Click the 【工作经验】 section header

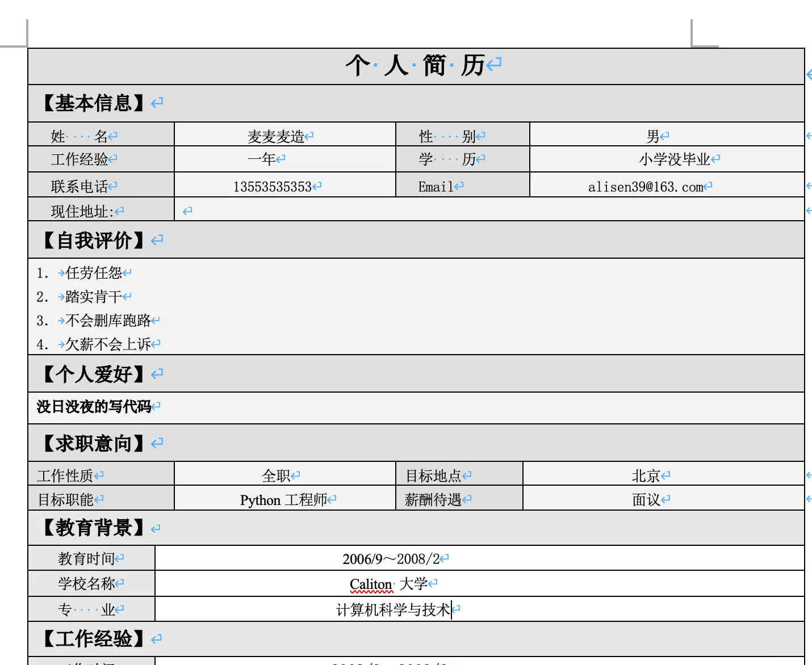(x=94, y=639)
